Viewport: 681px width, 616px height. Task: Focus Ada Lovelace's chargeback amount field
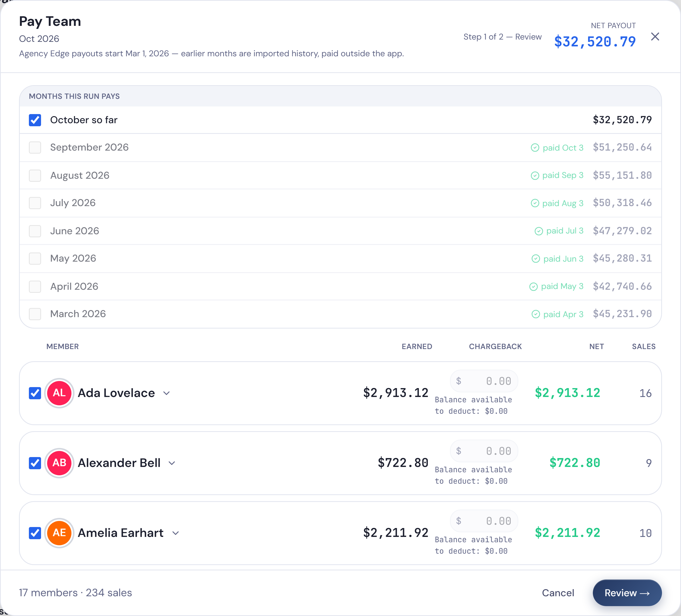[x=484, y=381]
